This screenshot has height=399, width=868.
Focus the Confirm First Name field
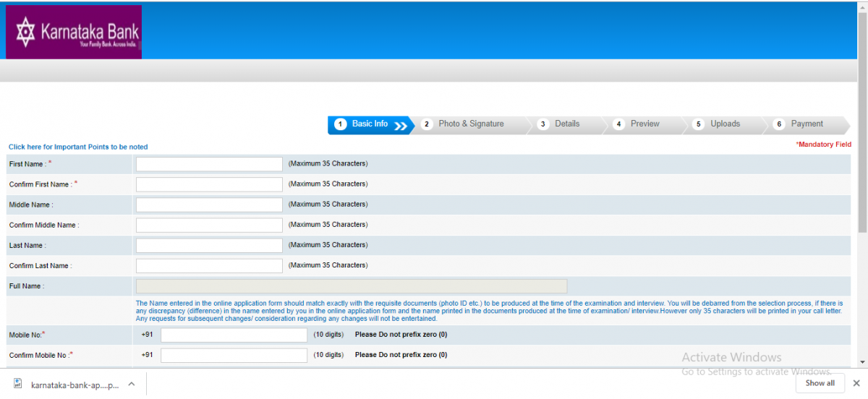pyautogui.click(x=209, y=184)
